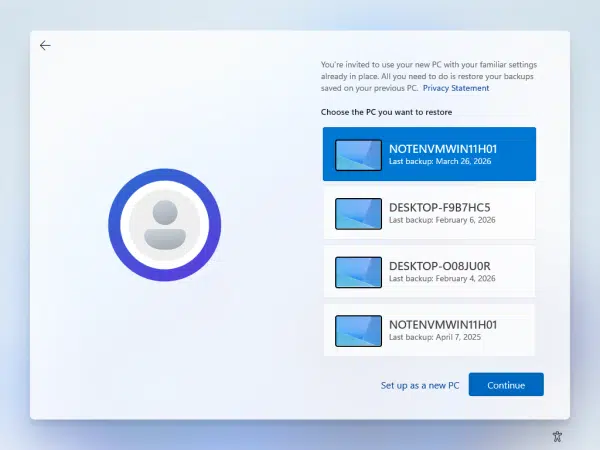Viewport: 600px width, 450px height.
Task: Go back using the arrow icon
Action: [x=45, y=46]
